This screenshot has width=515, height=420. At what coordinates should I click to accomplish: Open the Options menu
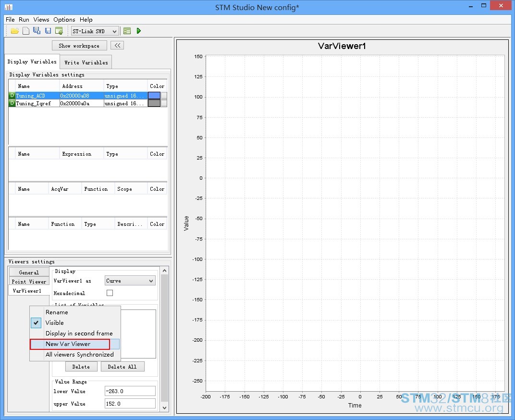[x=64, y=19]
